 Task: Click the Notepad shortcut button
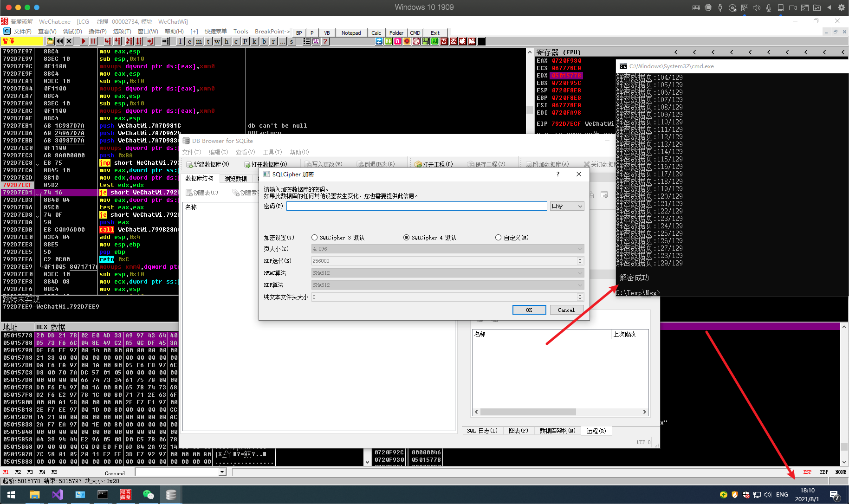coord(351,33)
